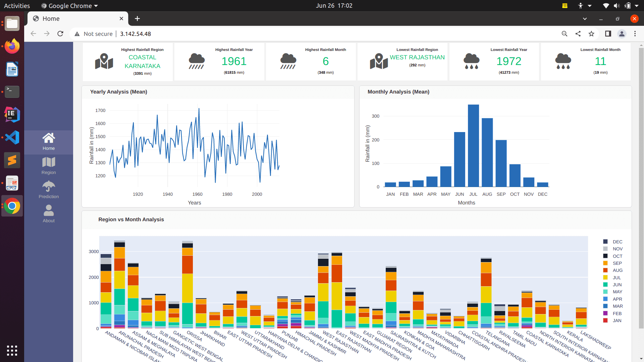The image size is (644, 362).
Task: Open Chrome's side panel icon
Action: tap(608, 34)
